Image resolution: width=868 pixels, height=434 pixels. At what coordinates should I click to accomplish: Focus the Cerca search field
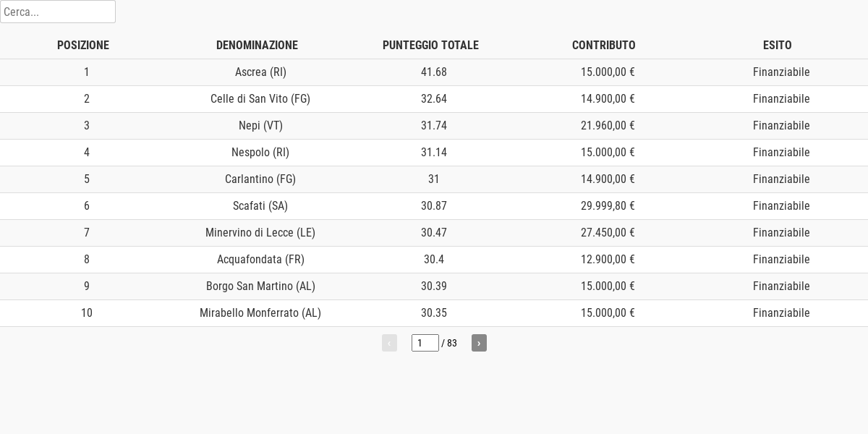coord(58,12)
